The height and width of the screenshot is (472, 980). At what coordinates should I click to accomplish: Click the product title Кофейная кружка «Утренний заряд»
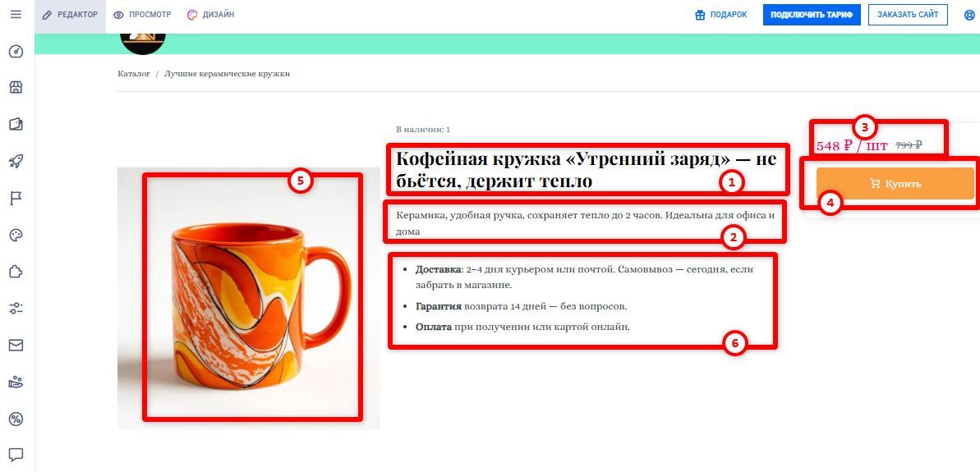point(587,170)
